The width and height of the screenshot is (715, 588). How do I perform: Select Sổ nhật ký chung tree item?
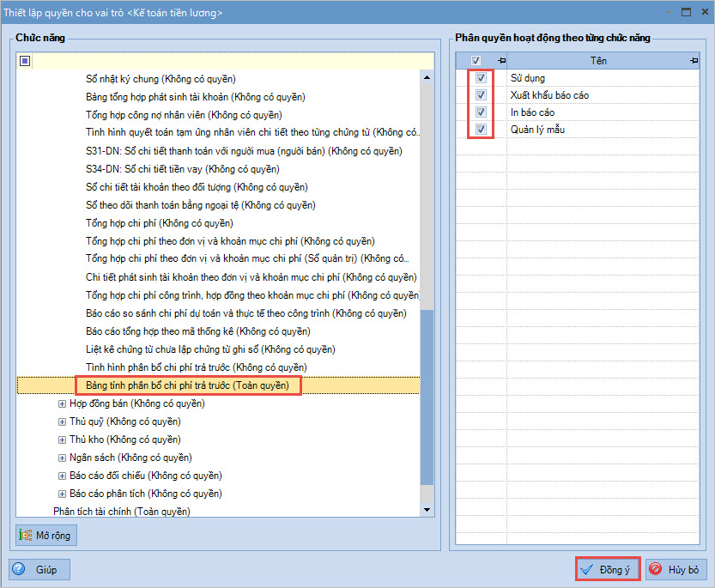point(161,79)
